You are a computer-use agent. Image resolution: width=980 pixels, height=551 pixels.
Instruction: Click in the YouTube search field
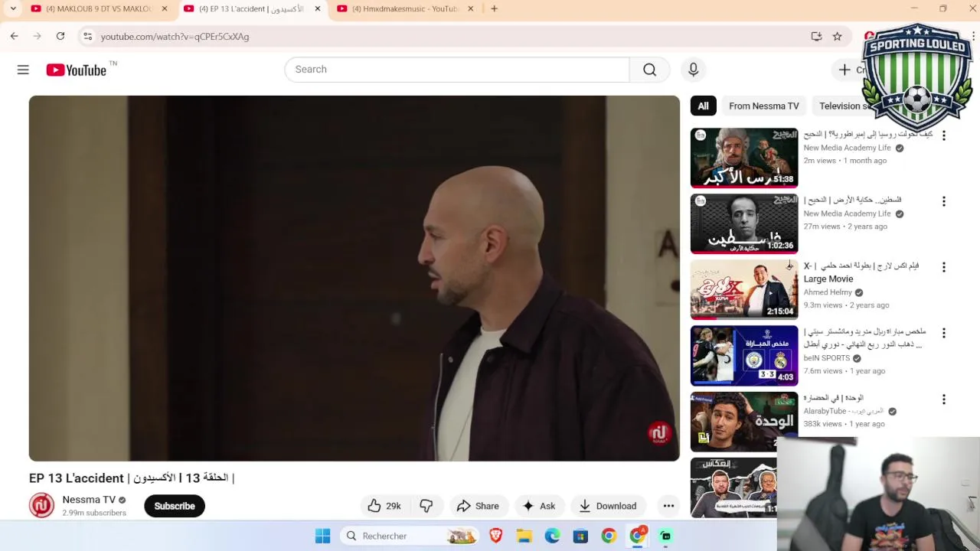tap(457, 70)
